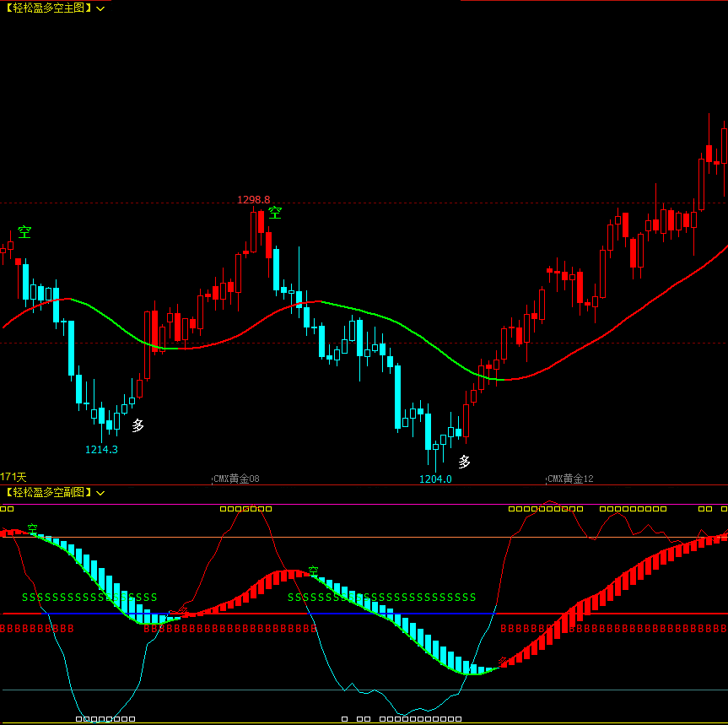Click the green 空 signal at main chart's left edge
728x725 pixels.
tap(24, 232)
